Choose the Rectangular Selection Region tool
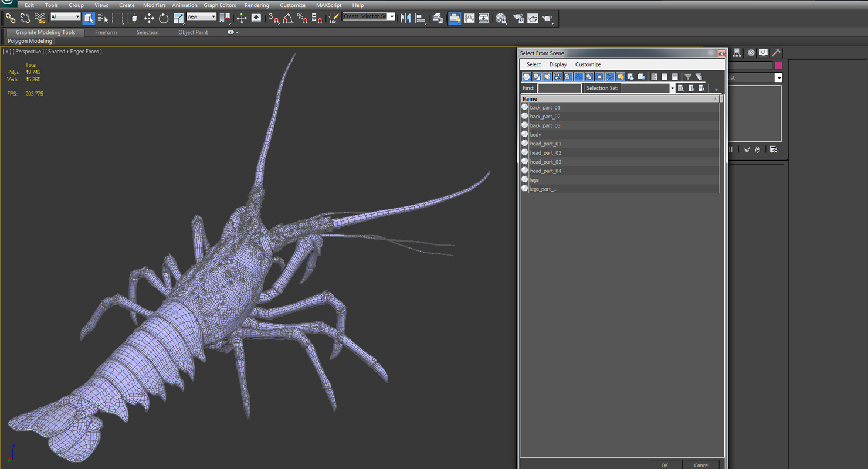This screenshot has height=469, width=868. 117,18
